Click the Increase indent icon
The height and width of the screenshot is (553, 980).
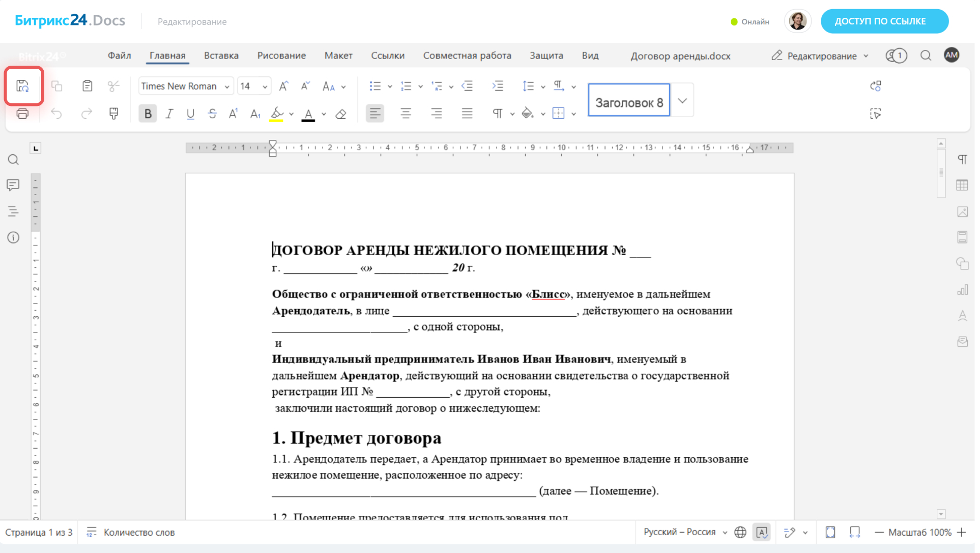coord(497,86)
